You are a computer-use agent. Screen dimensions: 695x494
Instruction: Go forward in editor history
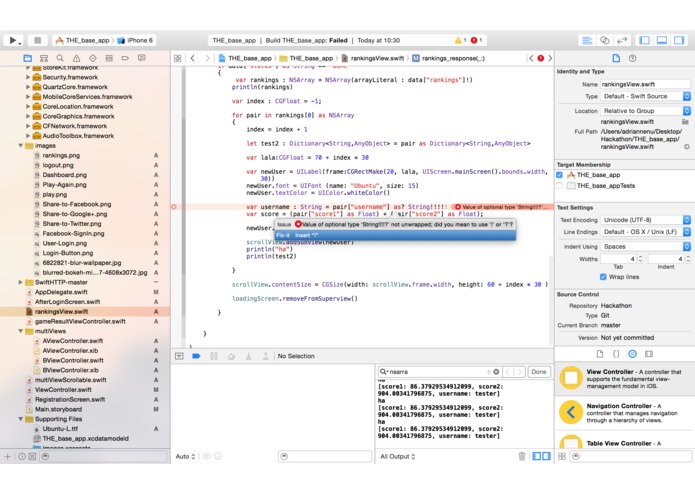[x=207, y=58]
